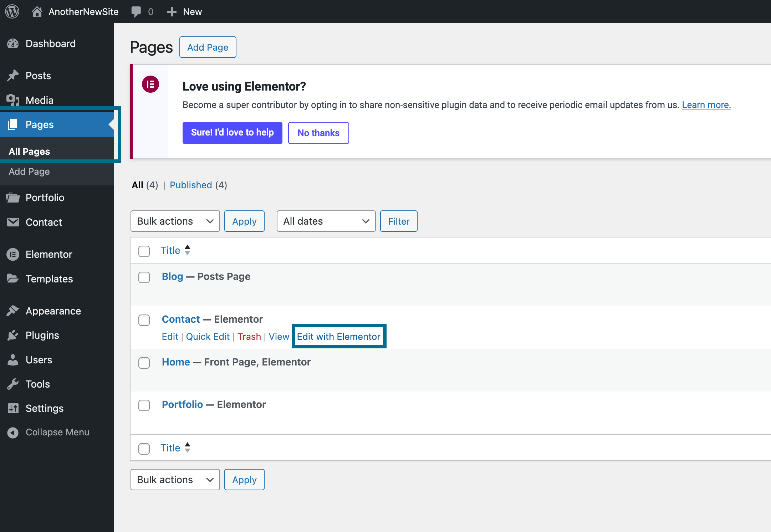The image size is (771, 532).
Task: Click the Appearance paintbrush icon
Action: pos(13,311)
